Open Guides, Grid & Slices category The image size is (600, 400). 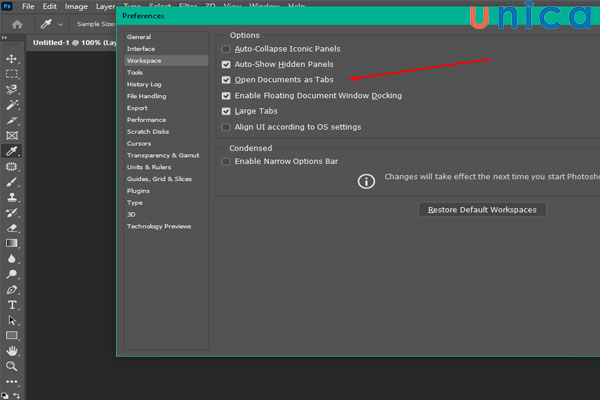point(159,179)
